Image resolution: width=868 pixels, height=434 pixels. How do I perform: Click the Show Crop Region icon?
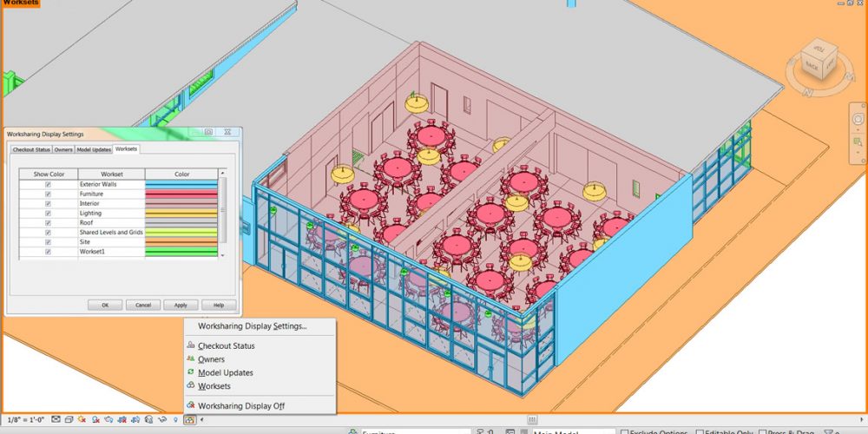135,419
